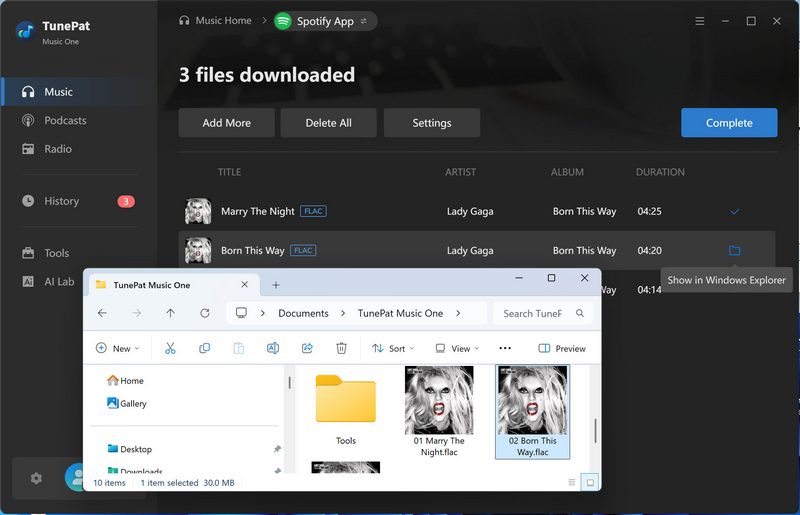Image resolution: width=800 pixels, height=515 pixels.
Task: Open the Settings button above track list
Action: [x=432, y=122]
